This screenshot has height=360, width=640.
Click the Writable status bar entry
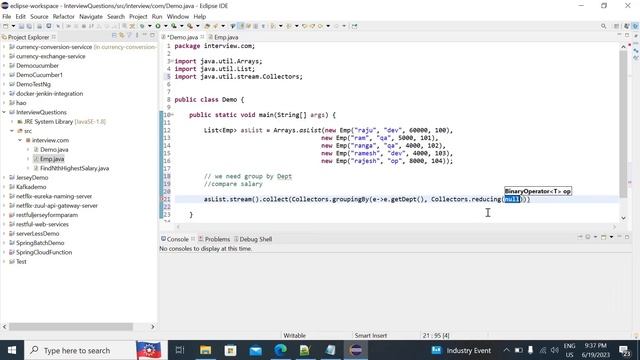pyautogui.click(x=294, y=336)
